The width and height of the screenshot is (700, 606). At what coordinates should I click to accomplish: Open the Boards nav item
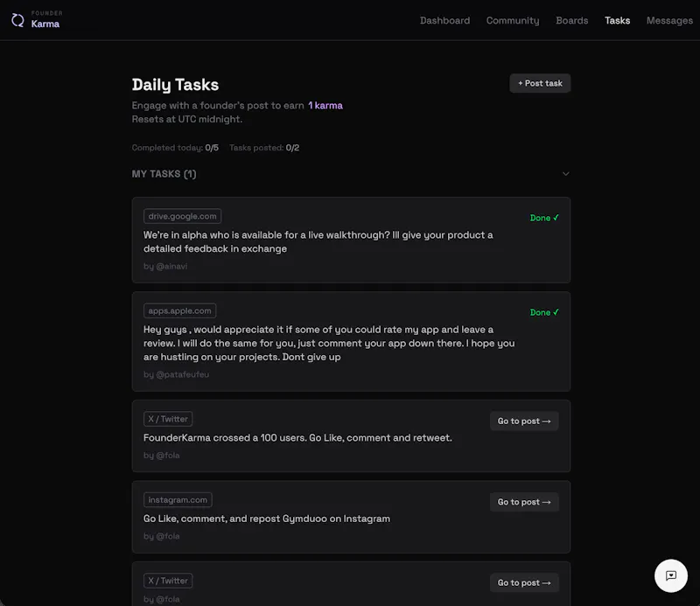click(572, 20)
